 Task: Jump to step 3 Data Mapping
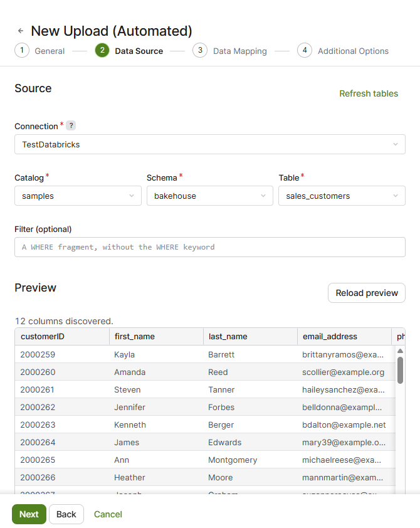[230, 51]
